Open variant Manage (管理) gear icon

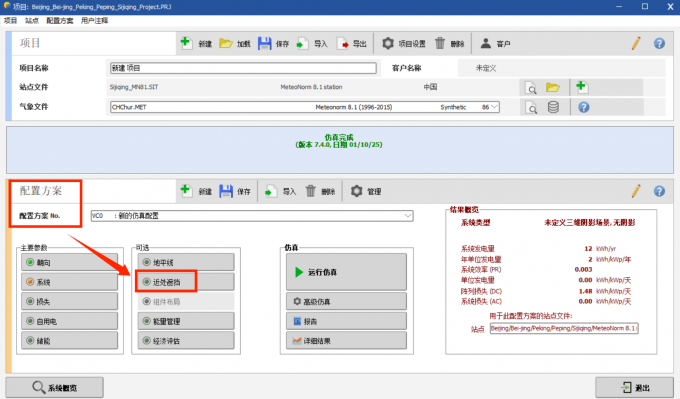356,191
